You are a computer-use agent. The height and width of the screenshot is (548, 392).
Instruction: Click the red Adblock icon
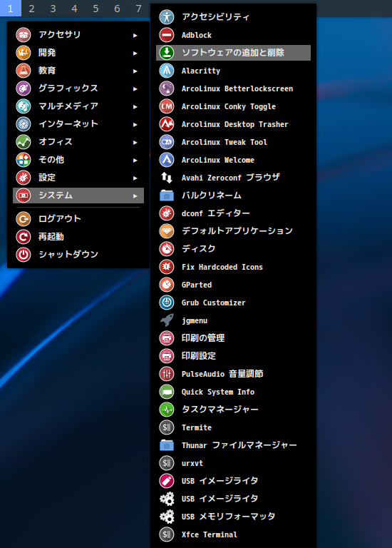tap(167, 35)
